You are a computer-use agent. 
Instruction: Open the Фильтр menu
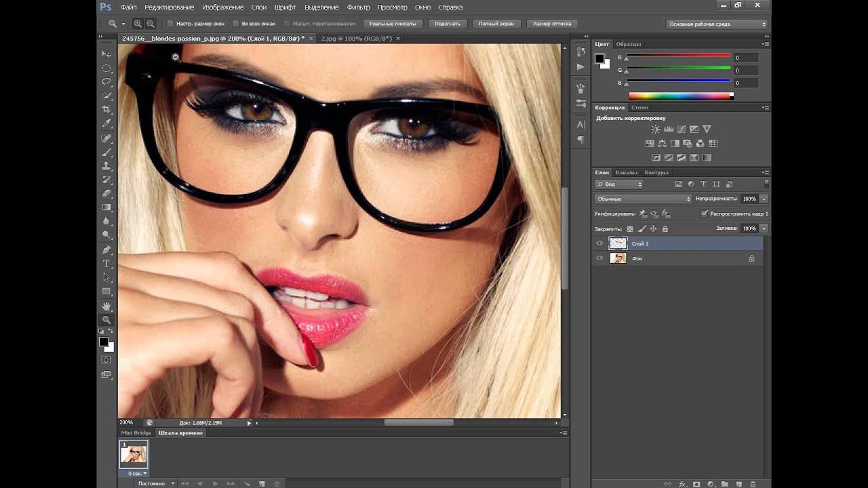(x=358, y=7)
